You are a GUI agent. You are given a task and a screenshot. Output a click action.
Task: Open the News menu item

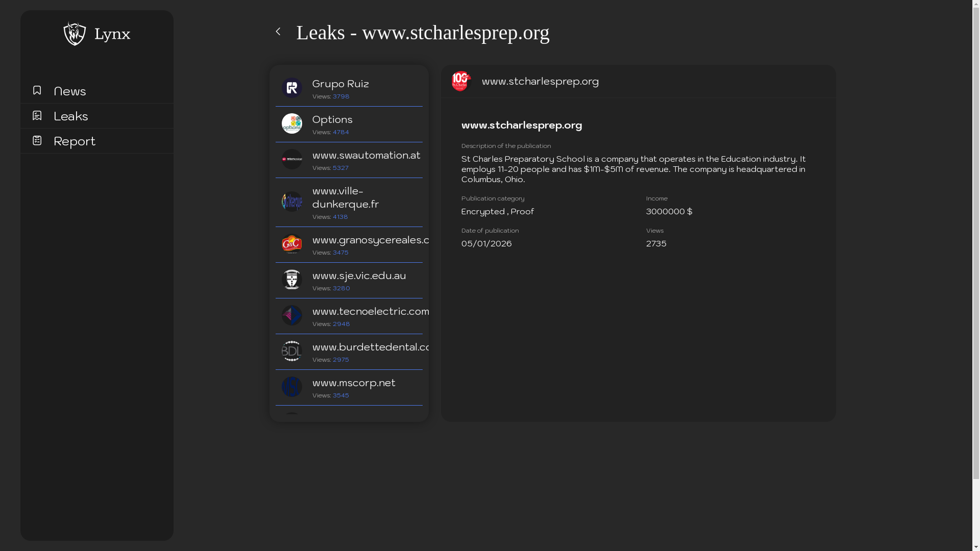click(x=70, y=91)
